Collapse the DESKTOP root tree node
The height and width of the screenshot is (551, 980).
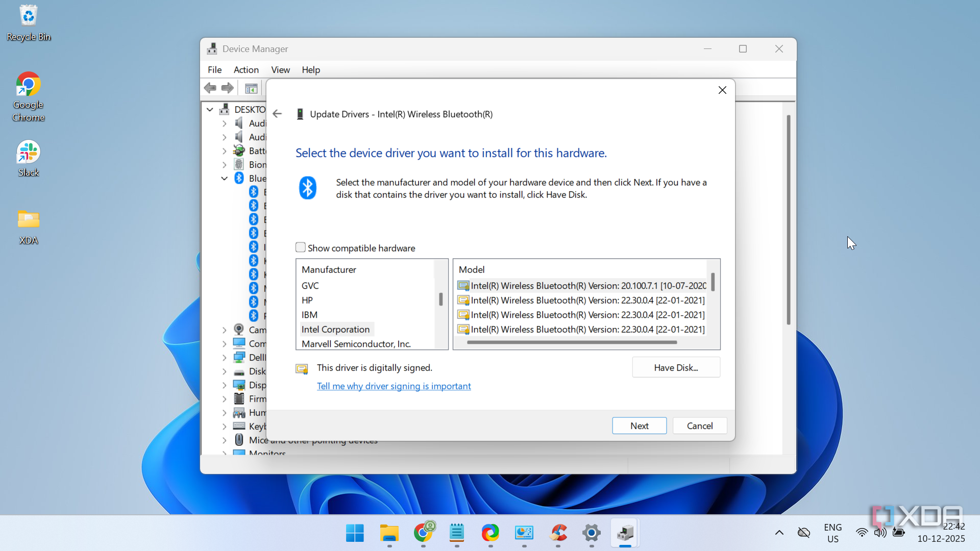[x=210, y=109]
